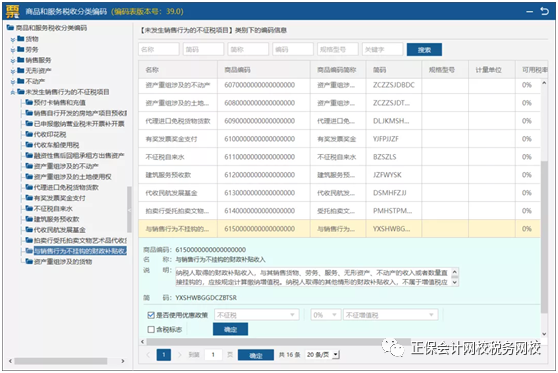
Task: Click the 劳务 folder icon
Action: pyautogui.click(x=21, y=49)
